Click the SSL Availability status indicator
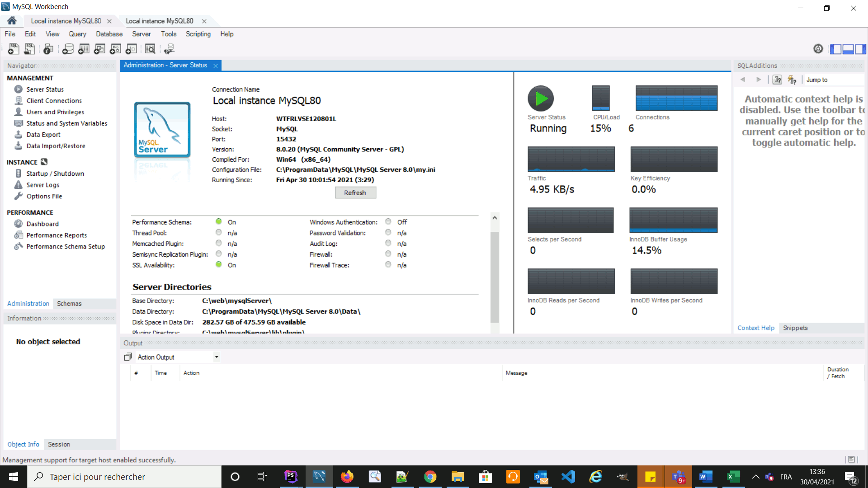This screenshot has width=868, height=488. click(219, 264)
